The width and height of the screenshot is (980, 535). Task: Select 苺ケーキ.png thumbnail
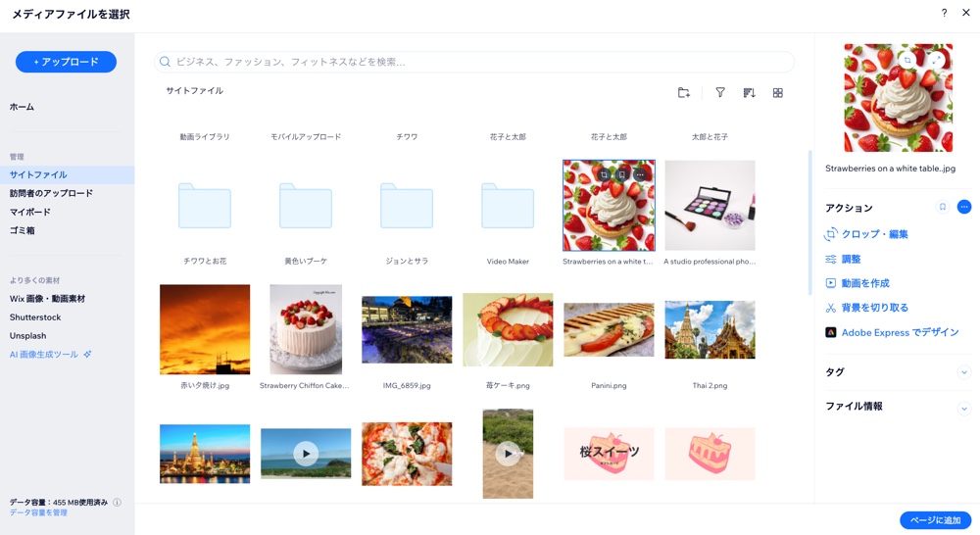tap(508, 329)
